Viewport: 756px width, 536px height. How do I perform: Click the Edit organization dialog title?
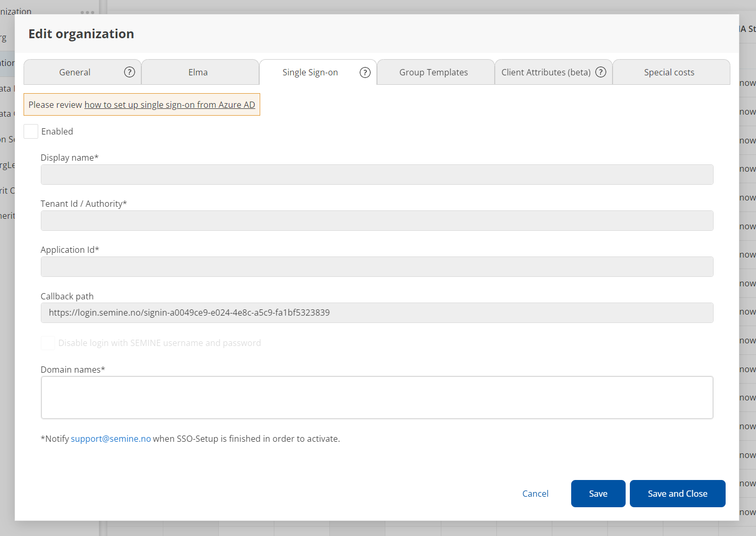pos(81,34)
